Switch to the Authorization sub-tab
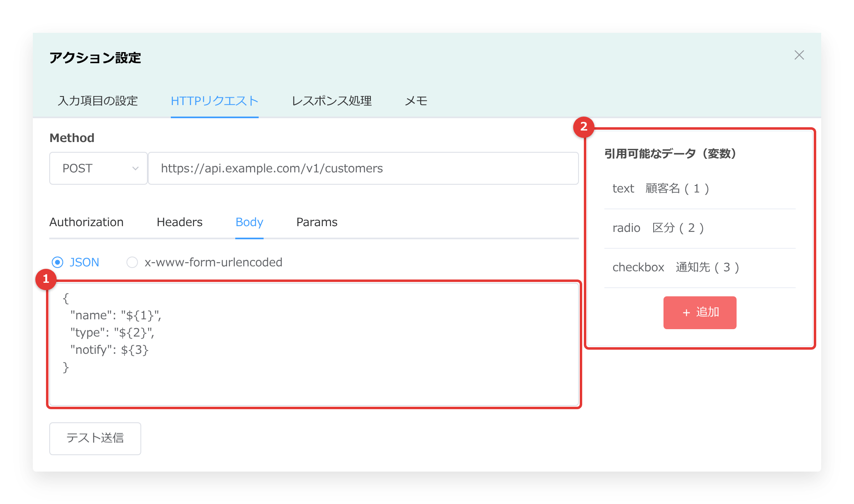The image size is (854, 504). click(x=86, y=222)
